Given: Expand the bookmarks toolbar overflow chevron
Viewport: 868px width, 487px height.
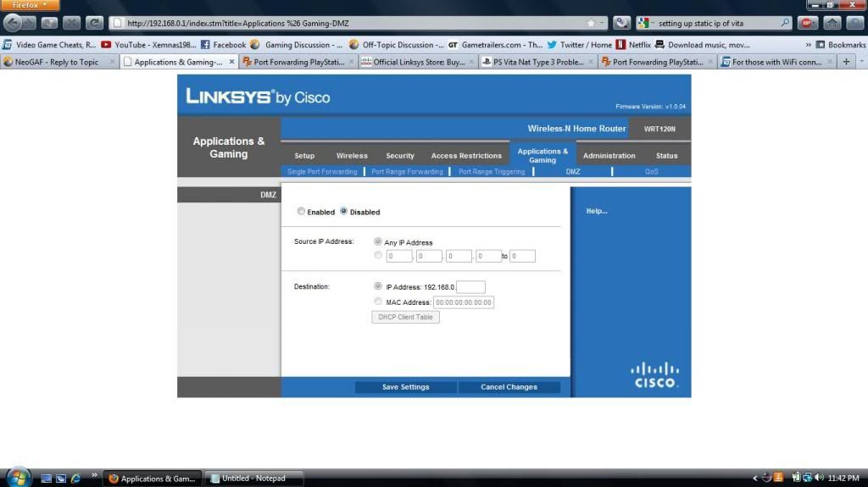Looking at the screenshot, I should 808,44.
